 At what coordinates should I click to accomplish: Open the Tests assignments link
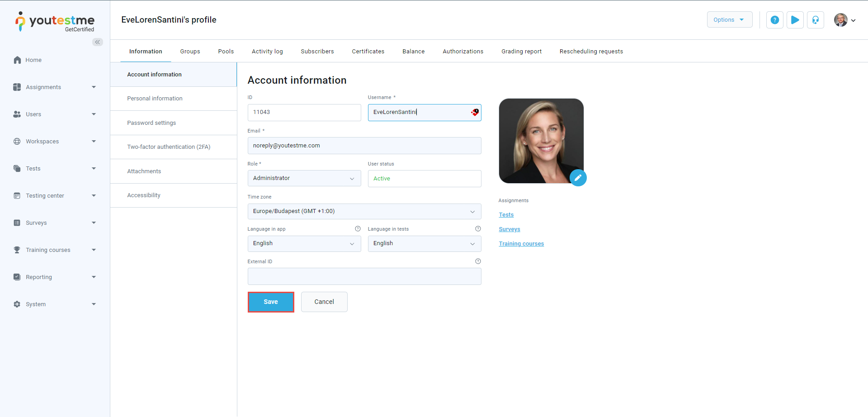[506, 215]
